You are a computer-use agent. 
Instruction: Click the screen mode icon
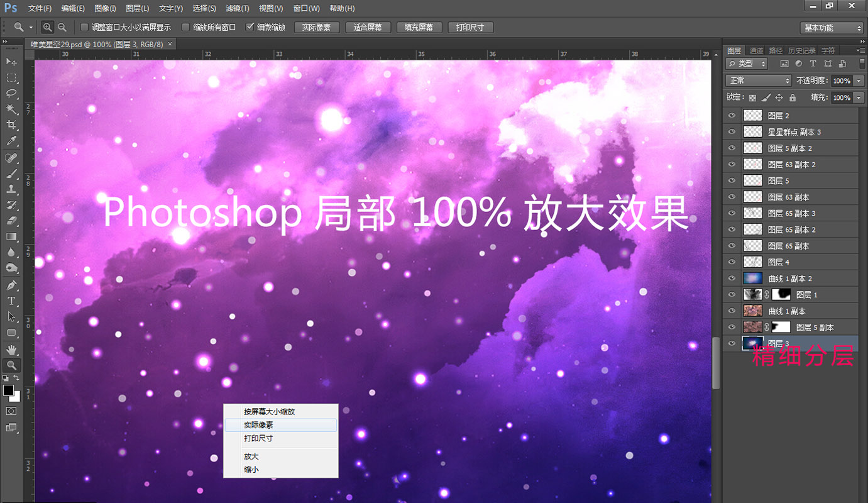pyautogui.click(x=11, y=428)
